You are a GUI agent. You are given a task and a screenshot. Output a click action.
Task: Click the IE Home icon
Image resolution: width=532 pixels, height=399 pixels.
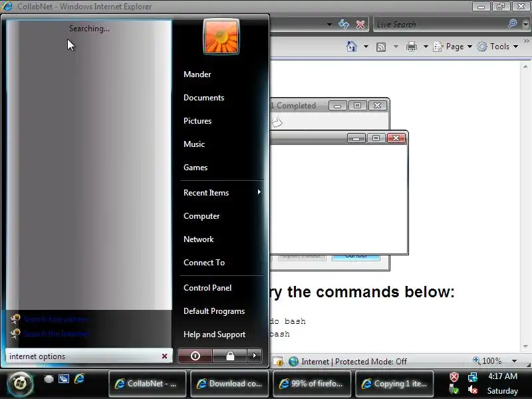(352, 47)
